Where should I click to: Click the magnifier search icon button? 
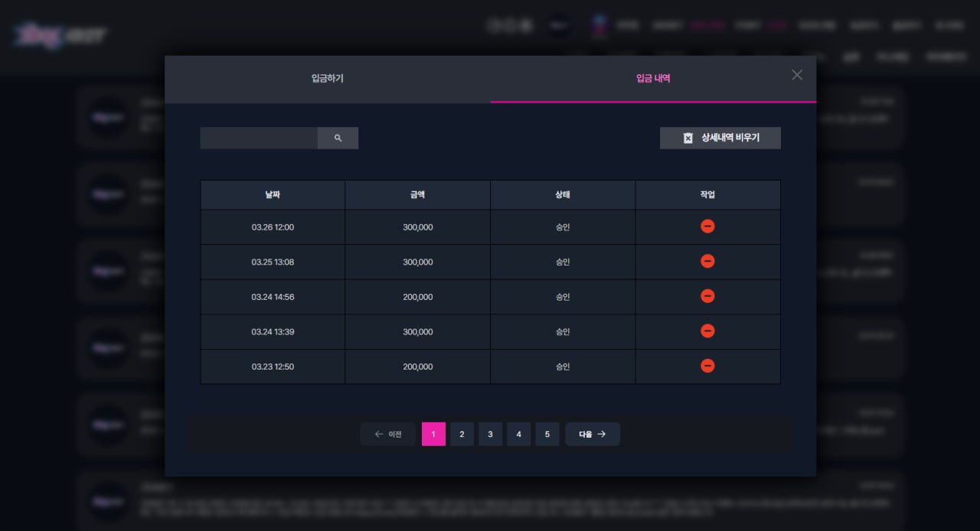(x=338, y=138)
